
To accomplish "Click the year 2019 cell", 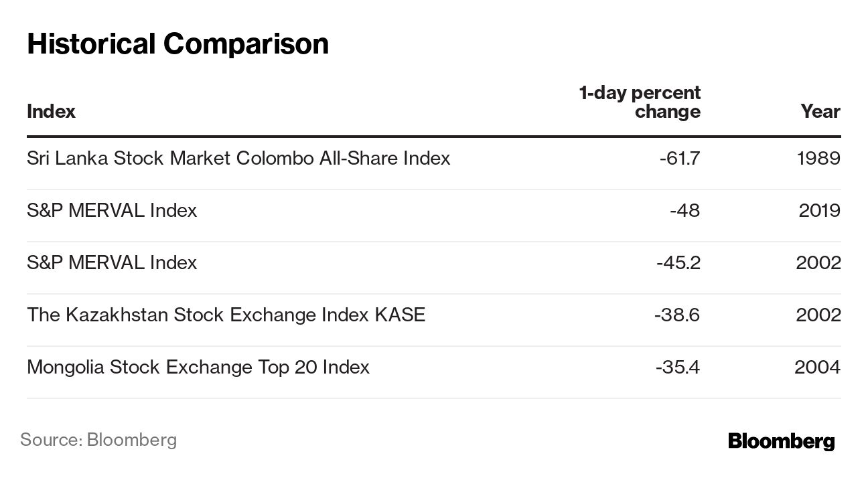I will pos(819,210).
